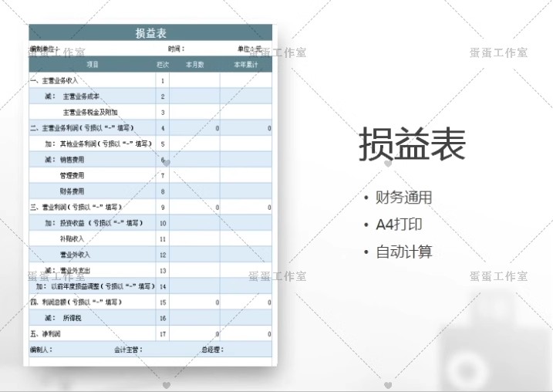Select the 营业外支出 row label

tap(75, 271)
